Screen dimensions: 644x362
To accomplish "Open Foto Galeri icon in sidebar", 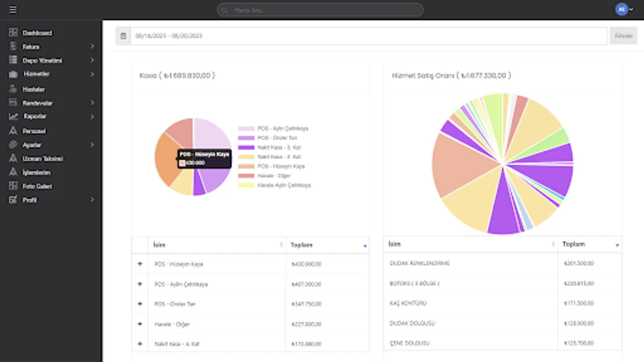I will tap(13, 185).
